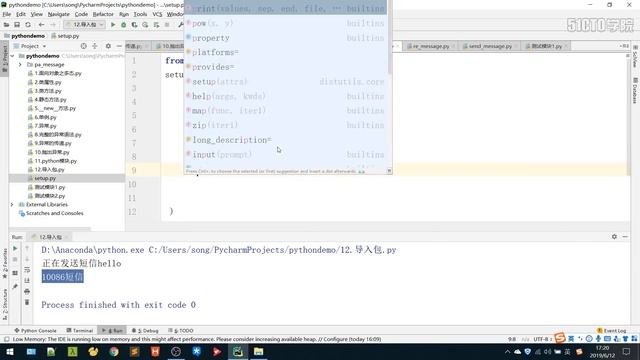Click the pythondemo breadcrumb in navigation bar
Screen dimensions: 640x360
(x=24, y=36)
